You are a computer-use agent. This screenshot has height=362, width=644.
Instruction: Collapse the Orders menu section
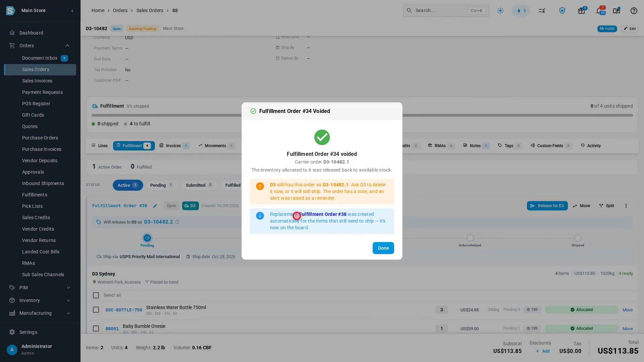tap(67, 46)
